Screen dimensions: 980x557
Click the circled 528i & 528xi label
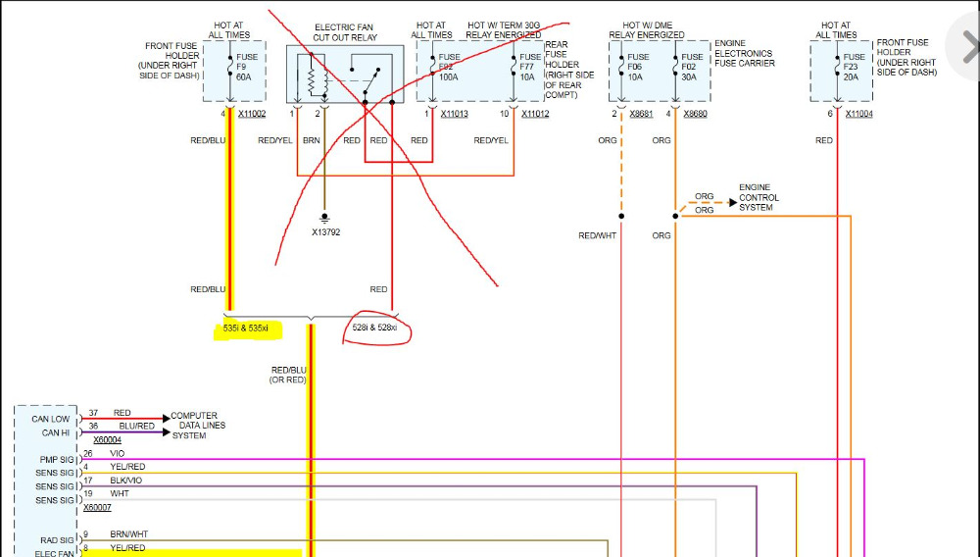click(375, 329)
